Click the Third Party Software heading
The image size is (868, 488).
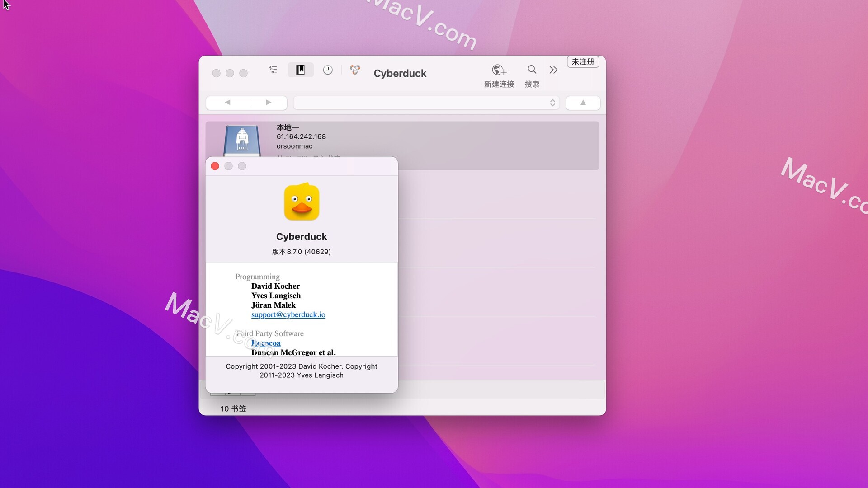pos(269,333)
